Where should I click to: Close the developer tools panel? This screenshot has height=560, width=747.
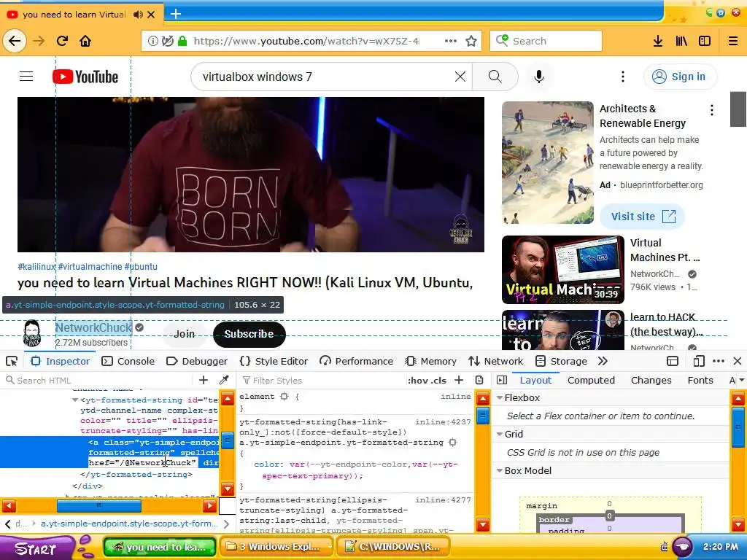(737, 361)
